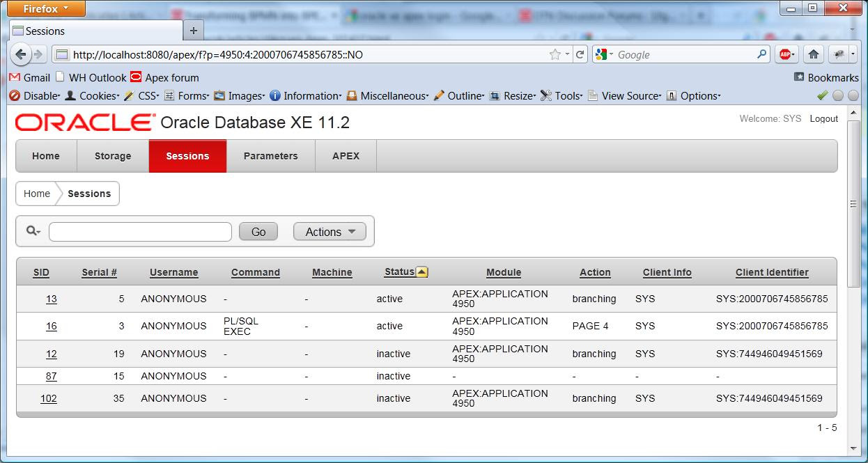Image resolution: width=868 pixels, height=463 pixels.
Task: Open the Bookmarks menu button
Action: click(826, 77)
